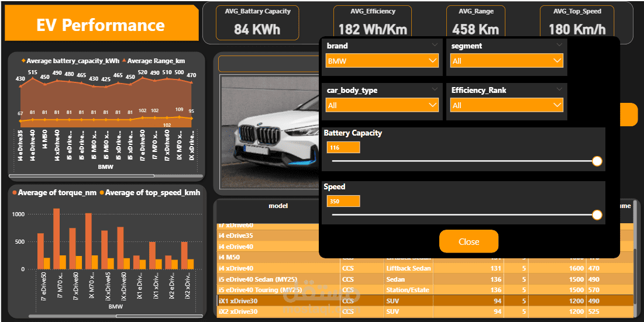
Task: Click the 515 range data point label
Action: [x=32, y=72]
